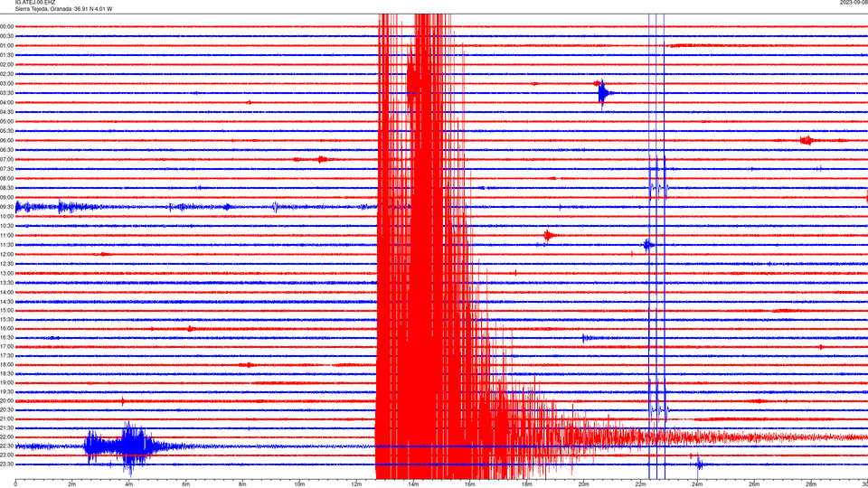Click the 26m tick label on time axis
This screenshot has width=868, height=488.
pos(754,484)
